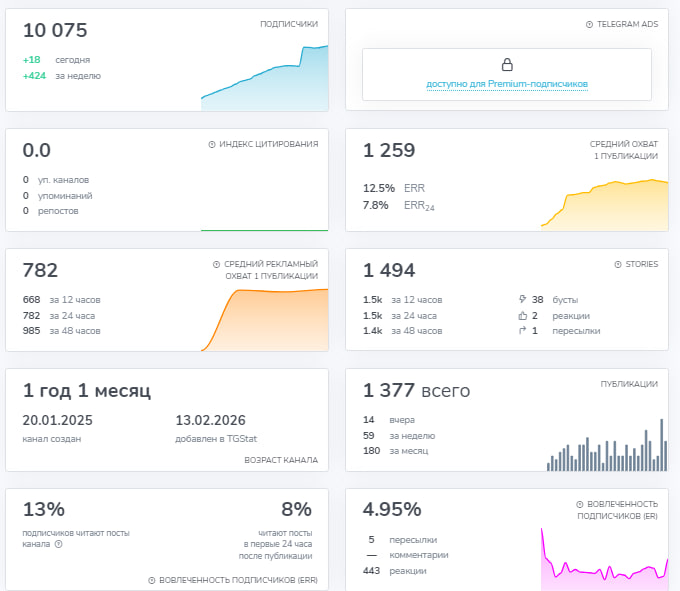Screen dimensions: 680x591
Task: Click the forwards arrow icon in Stories
Action: point(523,331)
